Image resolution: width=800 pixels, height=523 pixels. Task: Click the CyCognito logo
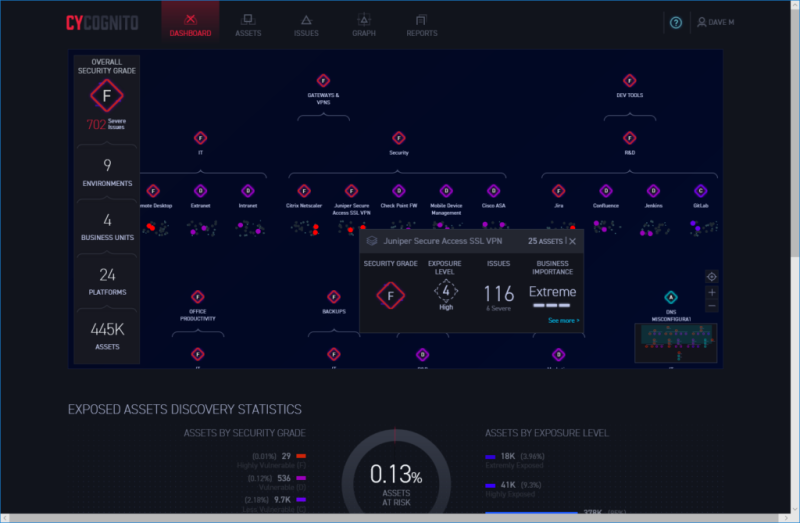click(102, 23)
